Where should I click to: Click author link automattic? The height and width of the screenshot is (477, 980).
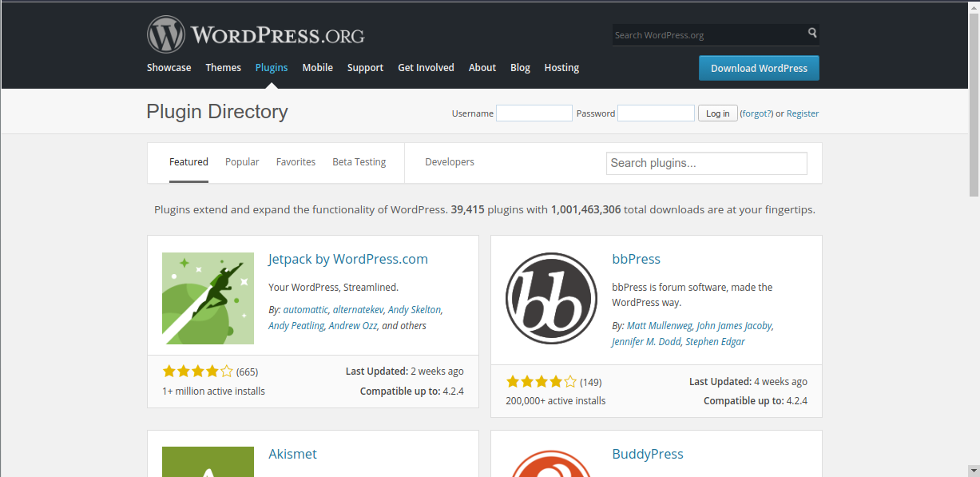click(305, 309)
